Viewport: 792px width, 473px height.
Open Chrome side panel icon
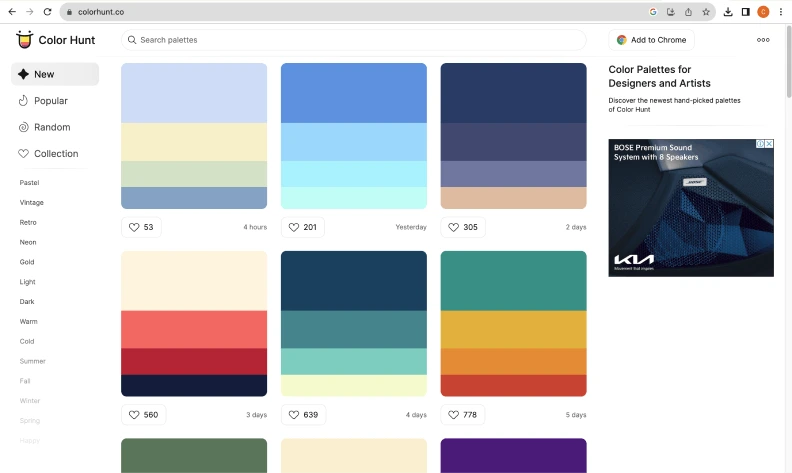pos(745,12)
